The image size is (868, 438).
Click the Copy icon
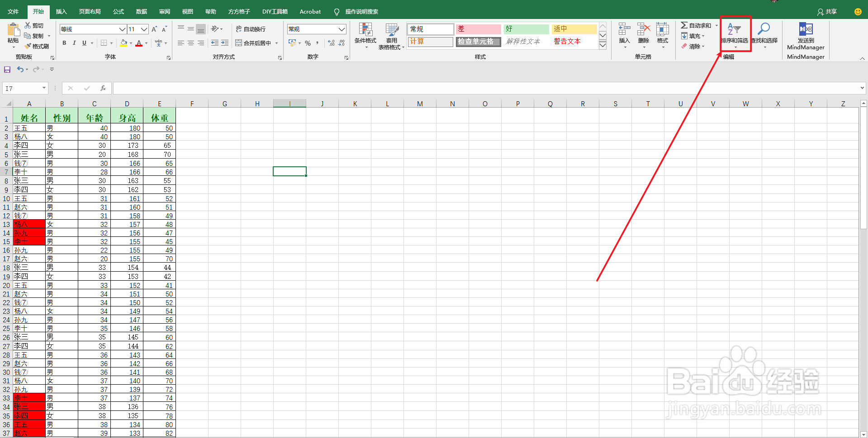[x=28, y=36]
